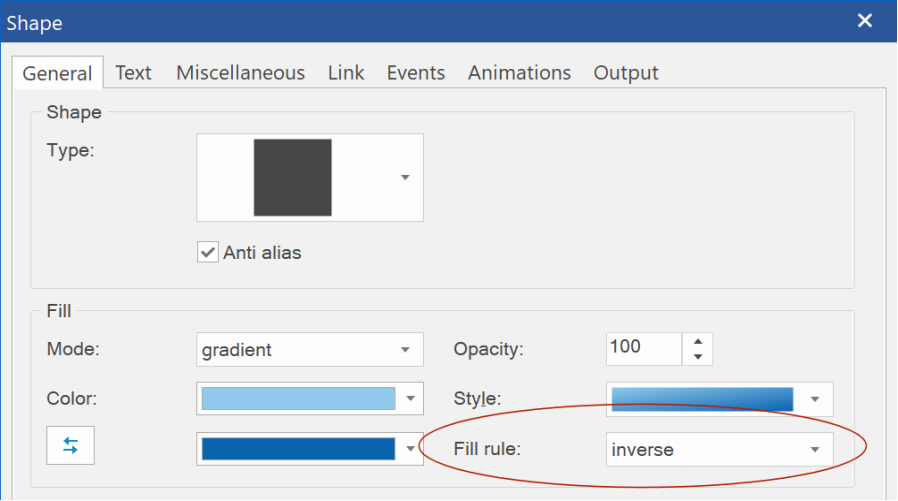Open the Miscellaneous tab
The width and height of the screenshot is (898, 501).
(x=241, y=73)
